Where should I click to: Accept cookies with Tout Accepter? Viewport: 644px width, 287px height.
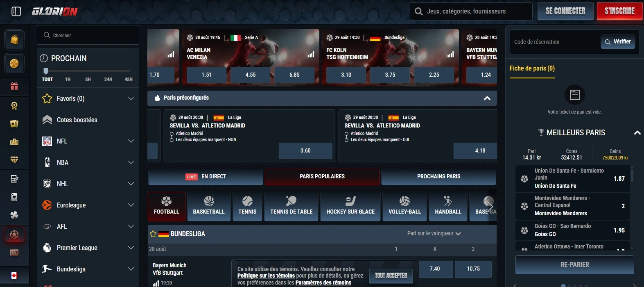point(391,276)
